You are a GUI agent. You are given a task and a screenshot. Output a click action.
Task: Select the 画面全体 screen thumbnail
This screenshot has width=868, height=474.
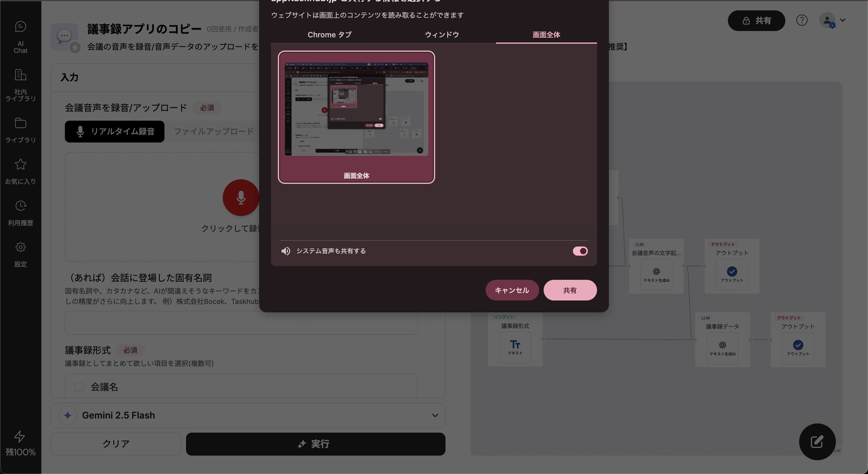pos(356,117)
